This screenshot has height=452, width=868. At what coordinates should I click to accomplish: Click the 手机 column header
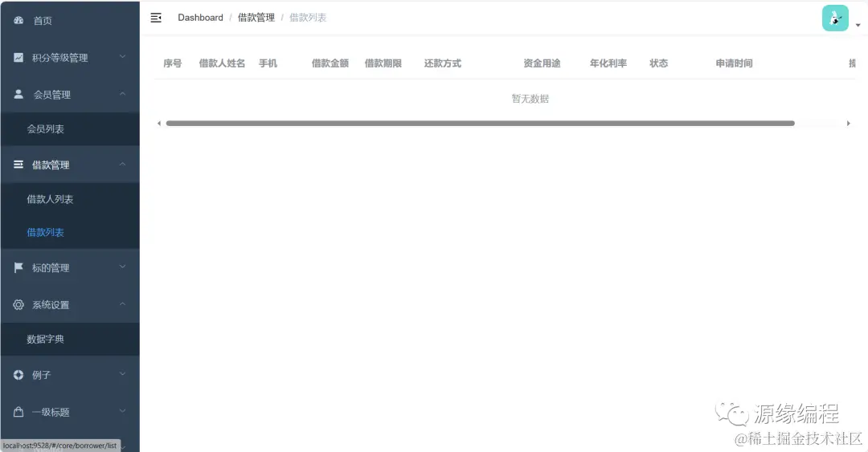tap(268, 63)
